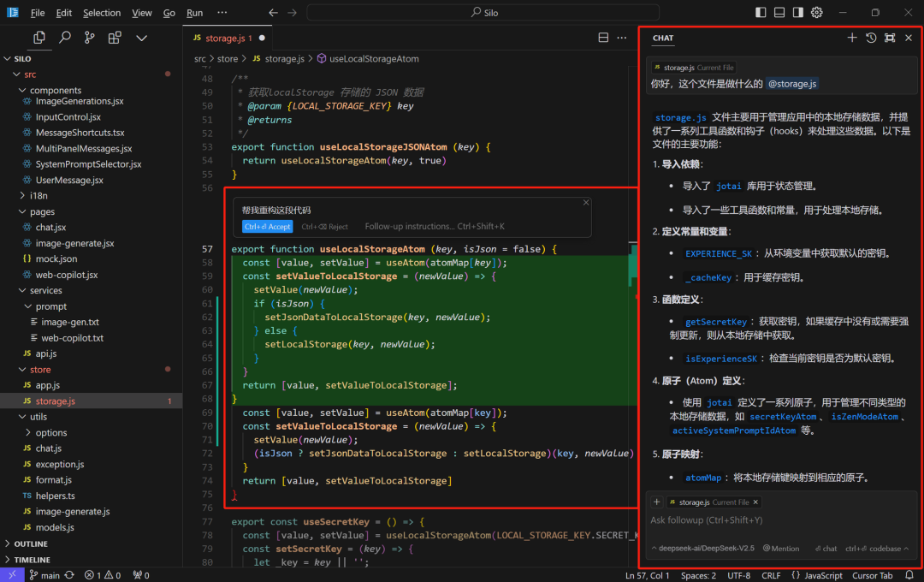Open Search in the activity bar

pyautogui.click(x=64, y=38)
